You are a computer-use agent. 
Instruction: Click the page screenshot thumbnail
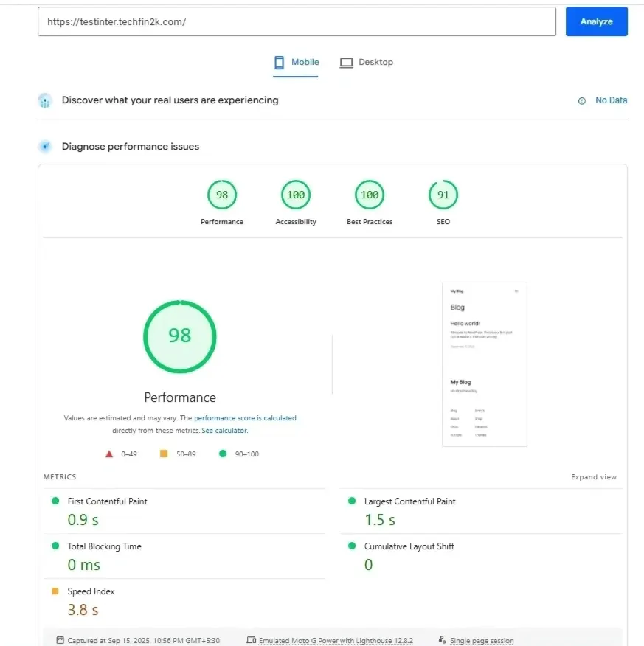click(x=485, y=364)
